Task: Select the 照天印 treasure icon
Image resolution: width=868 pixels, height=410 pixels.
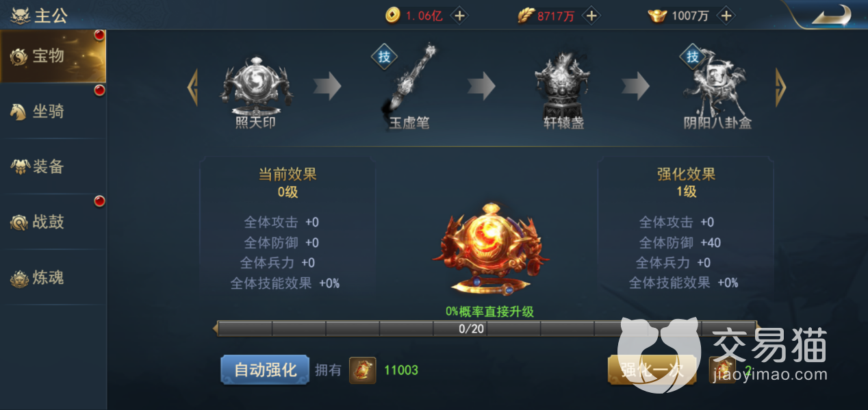Action: [256, 87]
